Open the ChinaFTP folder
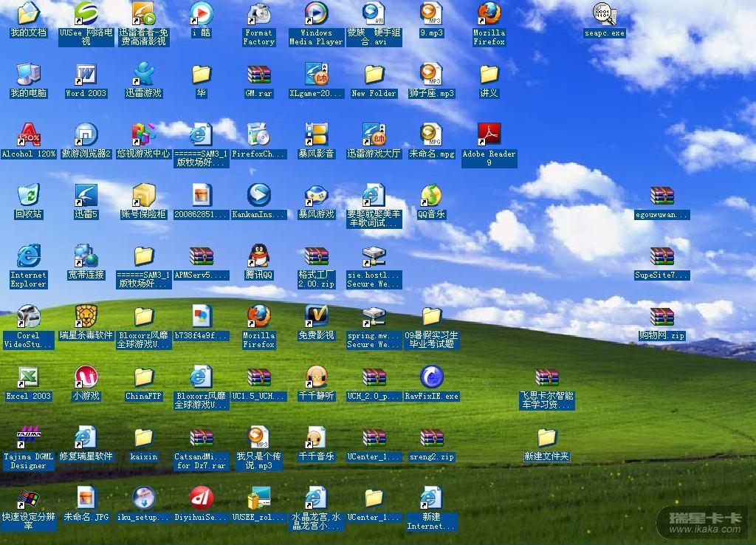 (x=144, y=377)
